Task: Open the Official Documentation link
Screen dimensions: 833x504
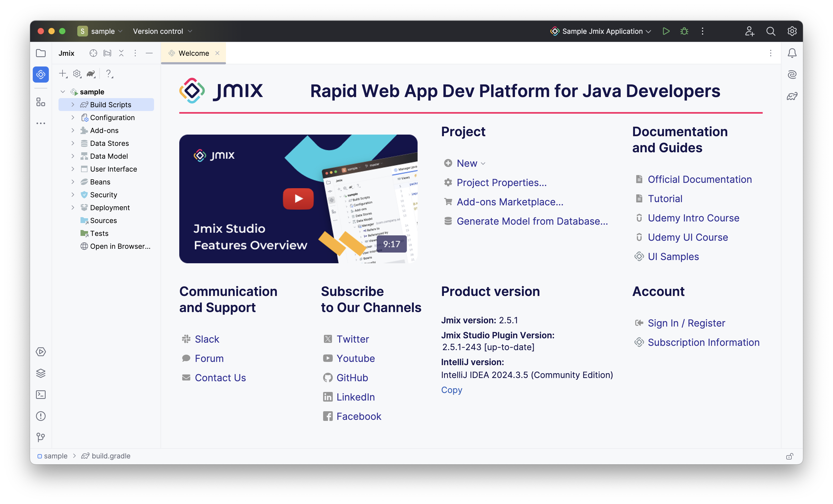Action: [699, 179]
